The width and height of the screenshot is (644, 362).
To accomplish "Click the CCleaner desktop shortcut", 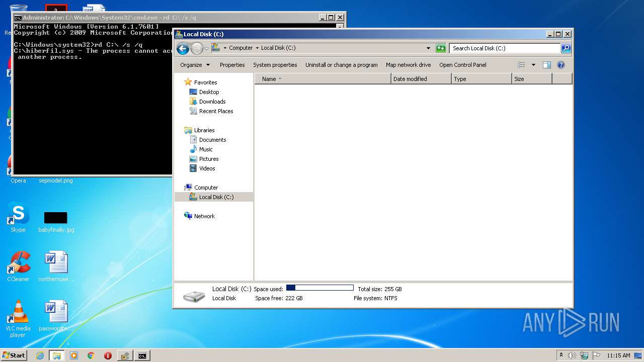I will point(18,266).
